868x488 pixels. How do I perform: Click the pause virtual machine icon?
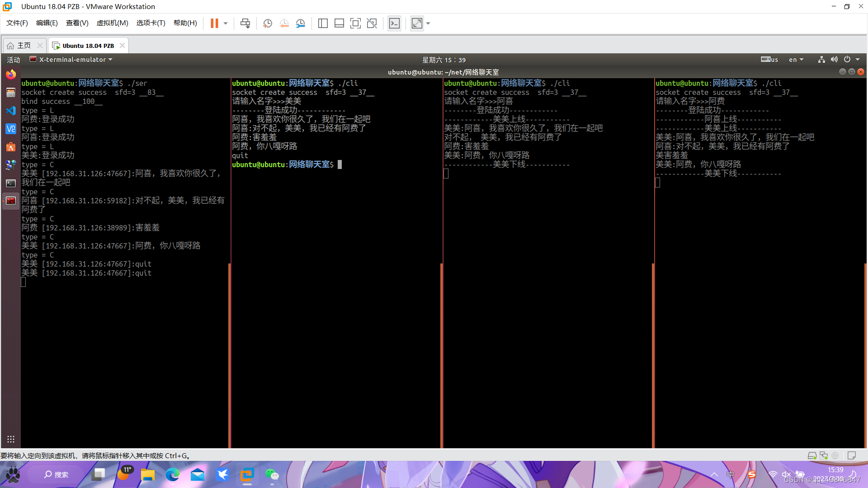(x=214, y=23)
